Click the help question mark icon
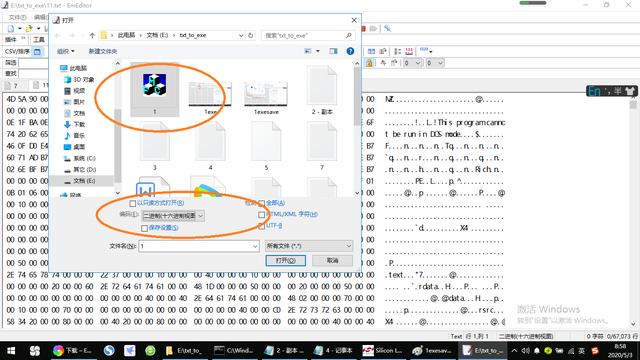The width and height of the screenshot is (640, 360). [x=350, y=51]
